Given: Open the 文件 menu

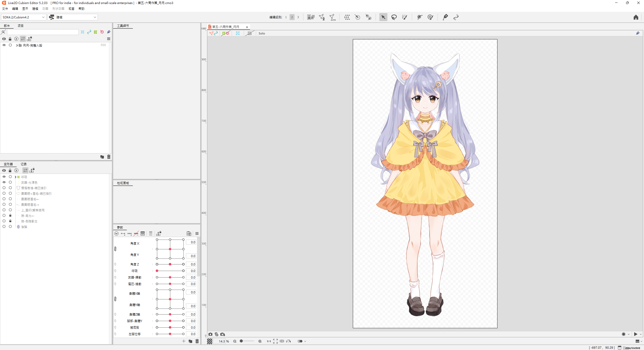Looking at the screenshot, I should tap(5, 9).
